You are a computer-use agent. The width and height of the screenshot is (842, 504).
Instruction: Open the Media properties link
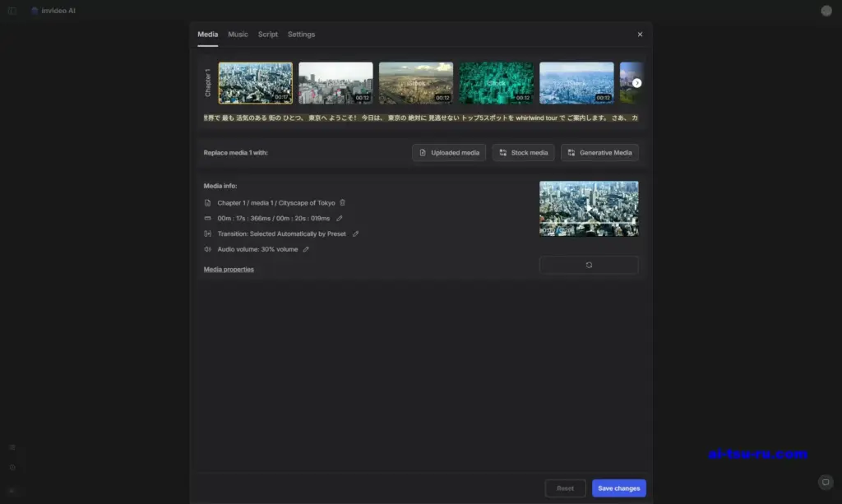point(229,270)
